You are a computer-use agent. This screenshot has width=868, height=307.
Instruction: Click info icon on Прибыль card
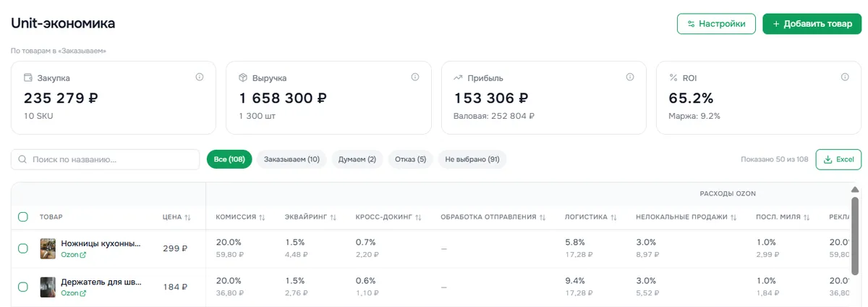tap(630, 77)
